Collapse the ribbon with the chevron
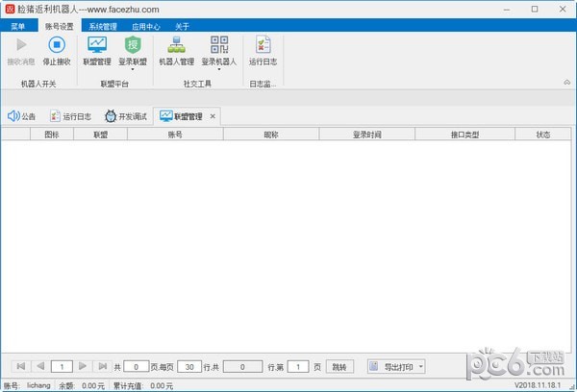The height and width of the screenshot is (392, 577). point(565,83)
